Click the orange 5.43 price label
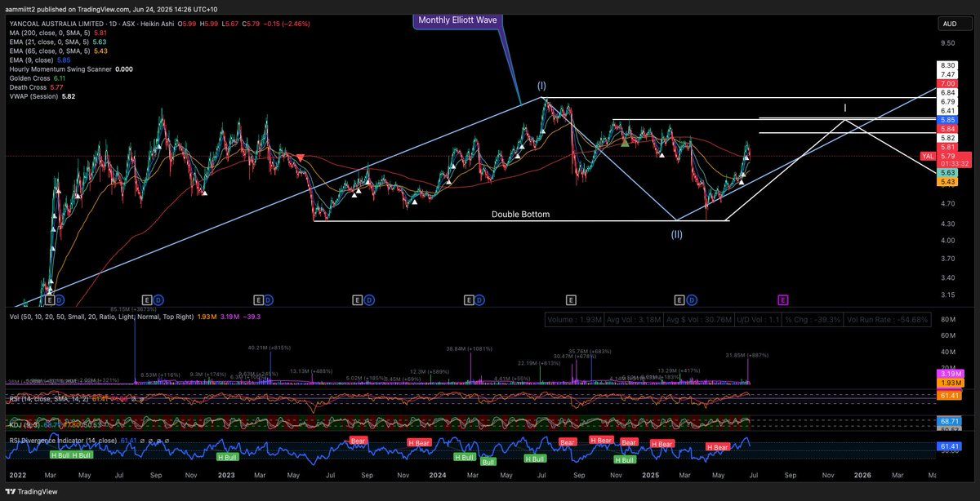Viewport: 980px width, 501px height. [948, 182]
